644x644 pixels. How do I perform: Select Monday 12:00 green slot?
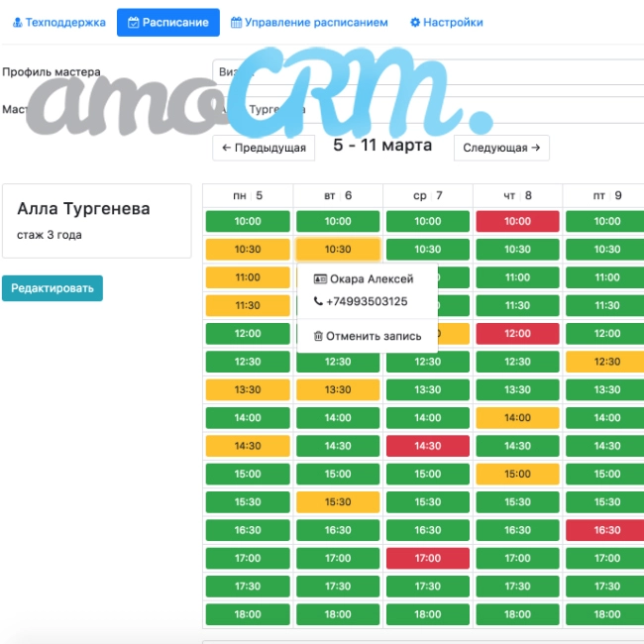248,334
